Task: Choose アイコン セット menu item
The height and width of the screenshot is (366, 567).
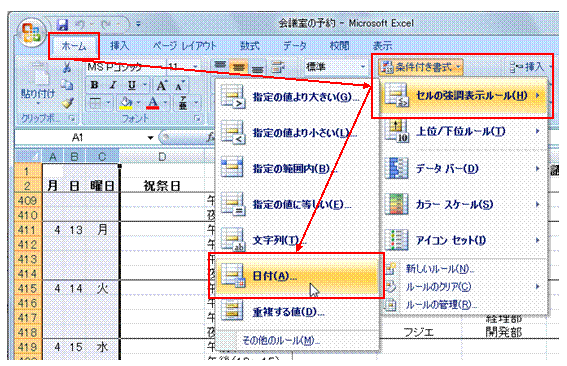Action: pos(464,240)
